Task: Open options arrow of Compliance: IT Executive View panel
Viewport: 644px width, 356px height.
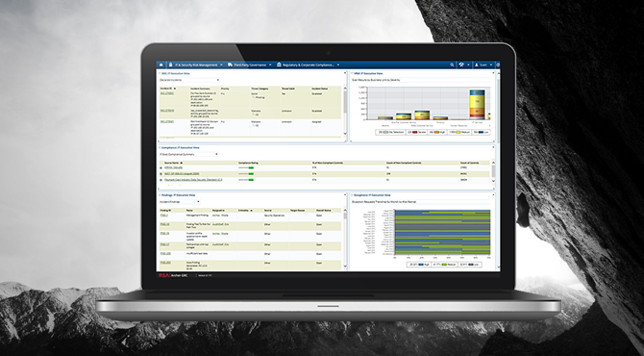Action: pos(493,147)
